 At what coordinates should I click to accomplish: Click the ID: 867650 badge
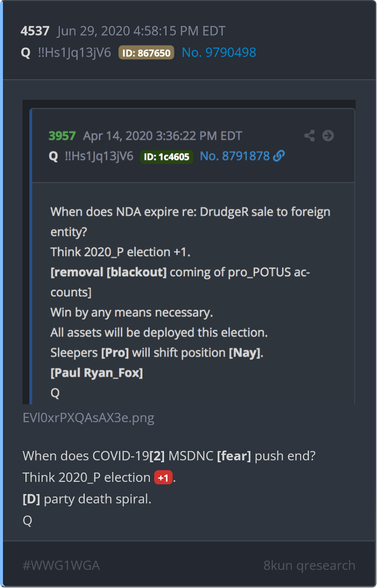tap(146, 53)
